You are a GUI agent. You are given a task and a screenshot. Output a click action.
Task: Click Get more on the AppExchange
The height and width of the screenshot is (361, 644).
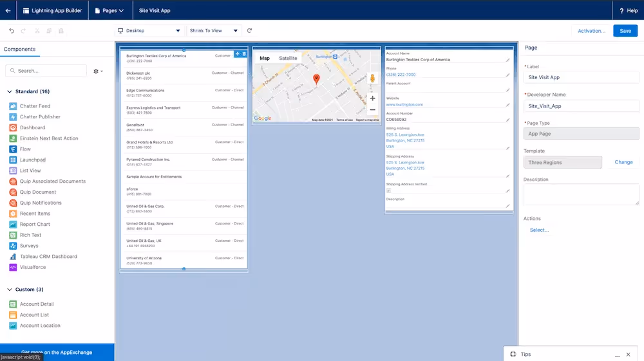tap(57, 353)
